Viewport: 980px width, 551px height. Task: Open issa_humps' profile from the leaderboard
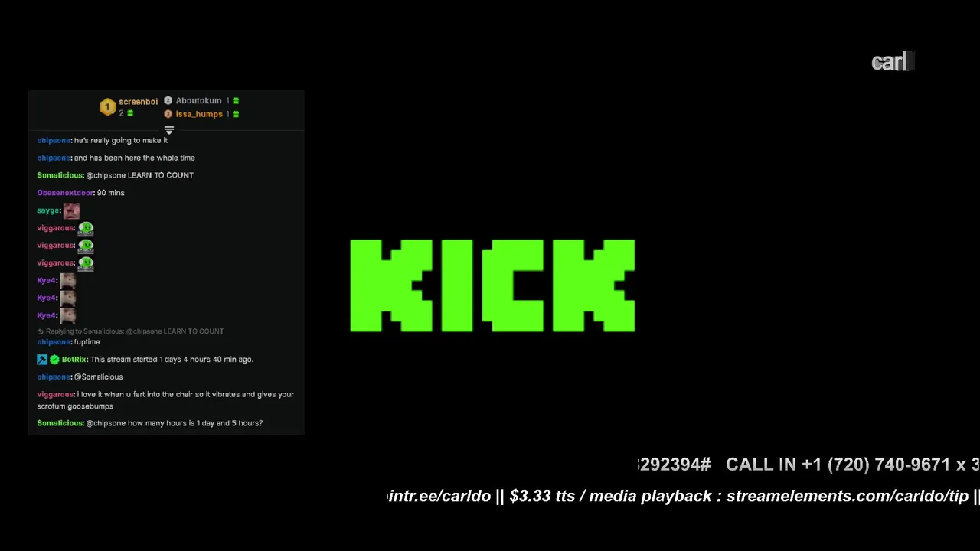(x=199, y=114)
